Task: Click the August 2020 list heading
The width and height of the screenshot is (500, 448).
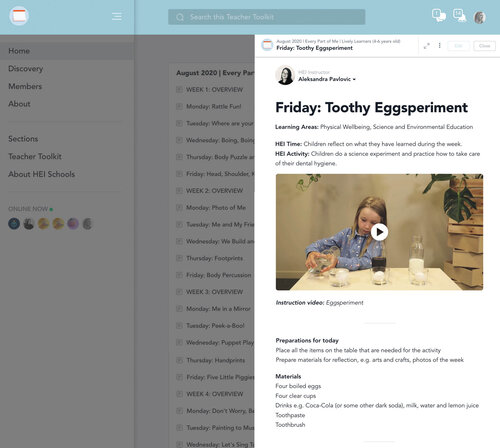Action: pos(215,73)
